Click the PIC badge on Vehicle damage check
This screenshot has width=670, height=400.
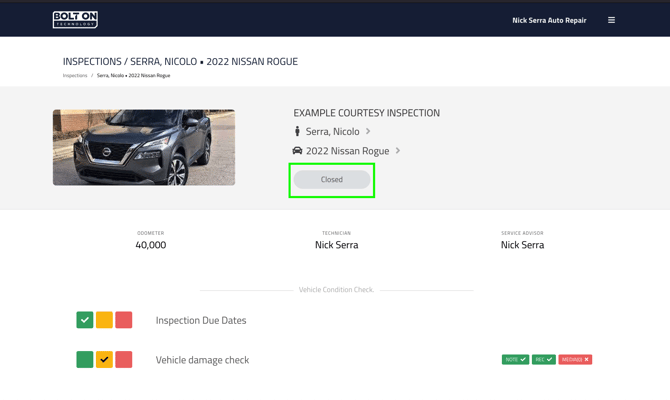tap(543, 359)
